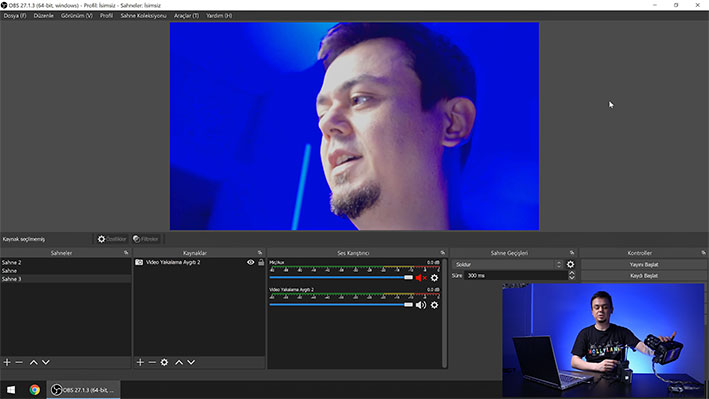Viewport: 709px width, 399px height.
Task: Click Kaydı Başlat button
Action: pyautogui.click(x=644, y=276)
